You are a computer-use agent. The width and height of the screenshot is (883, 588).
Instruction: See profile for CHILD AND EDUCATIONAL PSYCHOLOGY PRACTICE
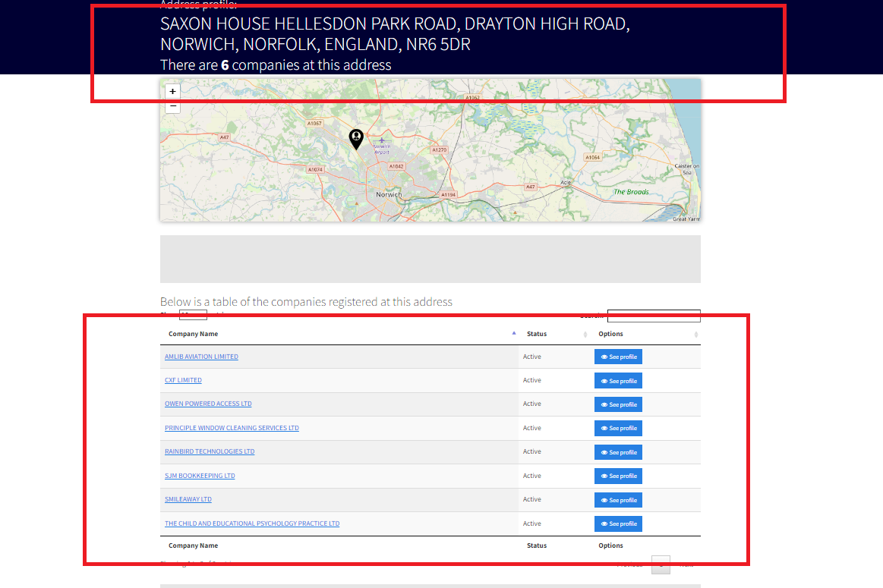(618, 524)
